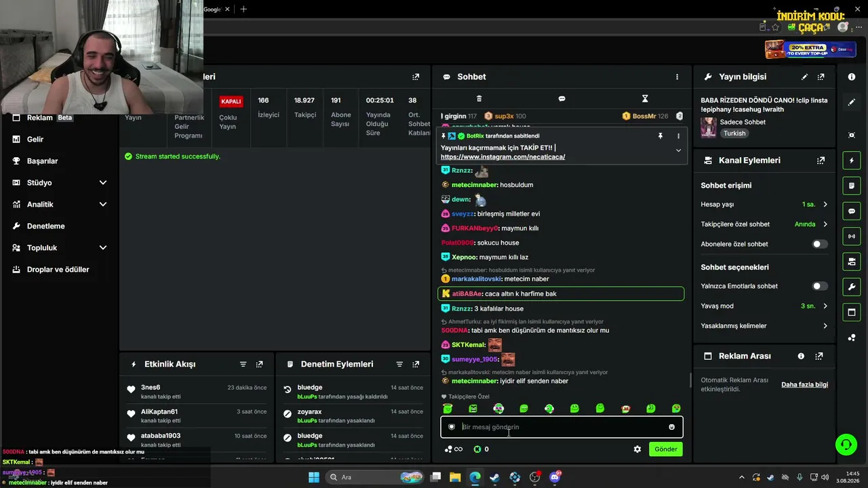This screenshot has height=488, width=868.
Task: Expand the Stüdyo sidebar section
Action: coord(60,182)
